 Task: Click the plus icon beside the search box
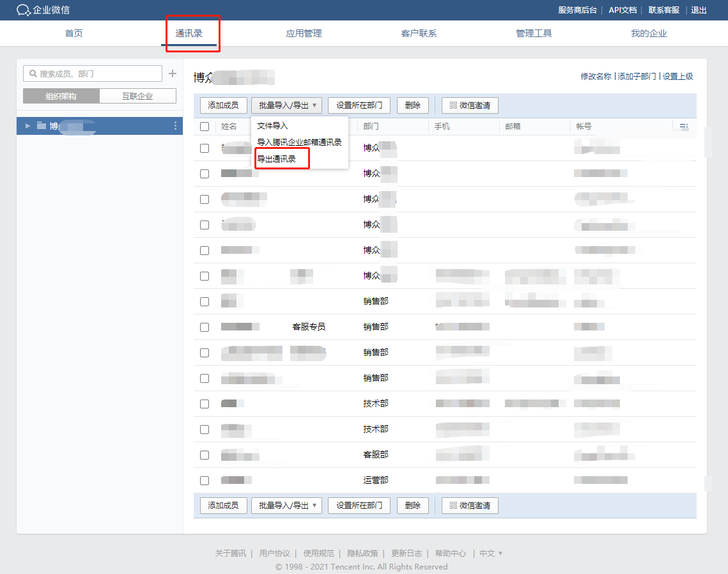[171, 74]
